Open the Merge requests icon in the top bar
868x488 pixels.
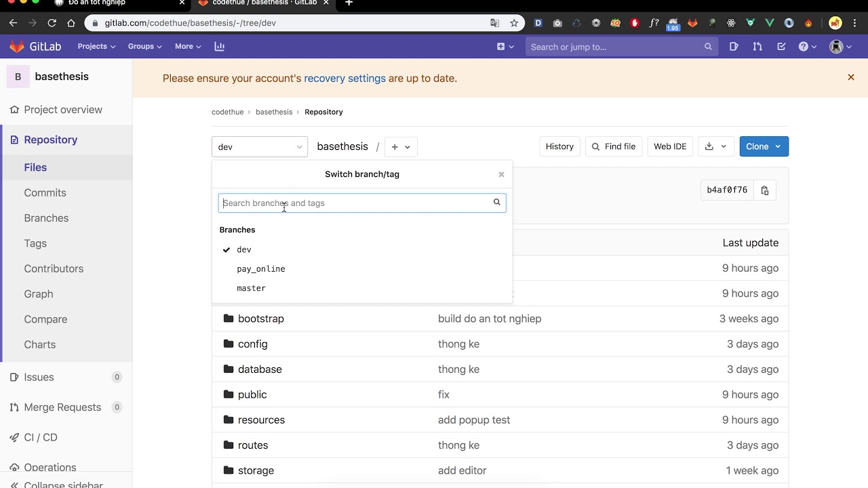(757, 47)
